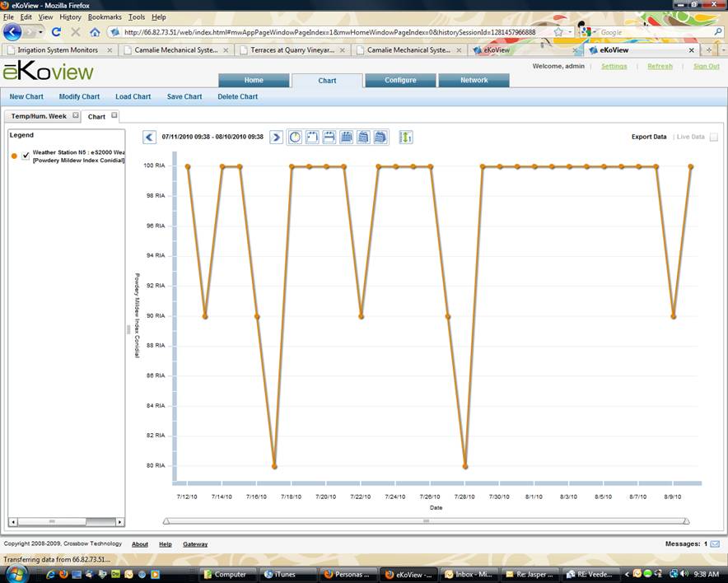Screen dimensions: 728x583
Task: Click the week range calendar icon
Action: [329, 138]
